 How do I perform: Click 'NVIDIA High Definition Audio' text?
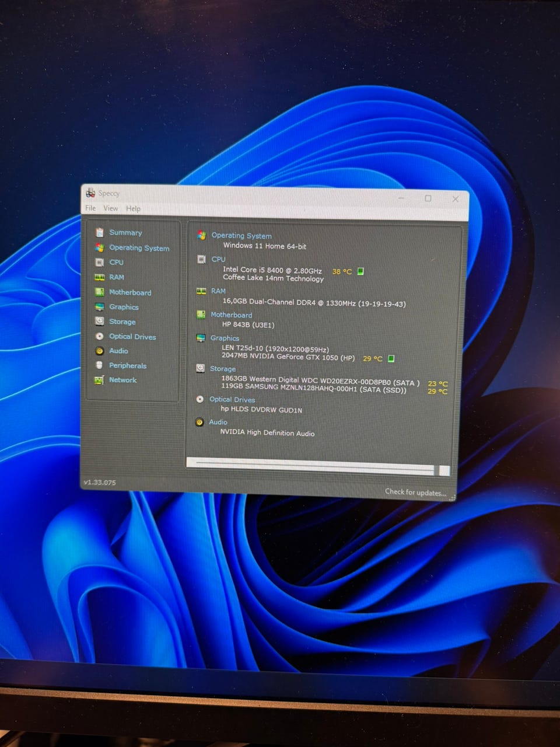[267, 432]
